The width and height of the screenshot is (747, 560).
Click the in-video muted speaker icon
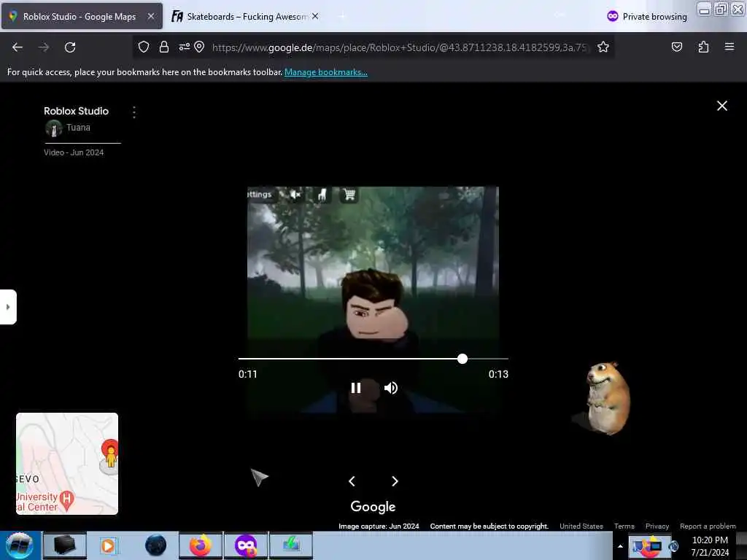click(295, 194)
